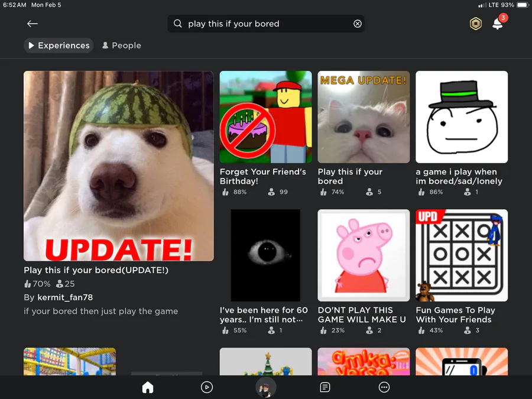Switch to the Experiences tab
This screenshot has width=532, height=399.
pyautogui.click(x=59, y=46)
